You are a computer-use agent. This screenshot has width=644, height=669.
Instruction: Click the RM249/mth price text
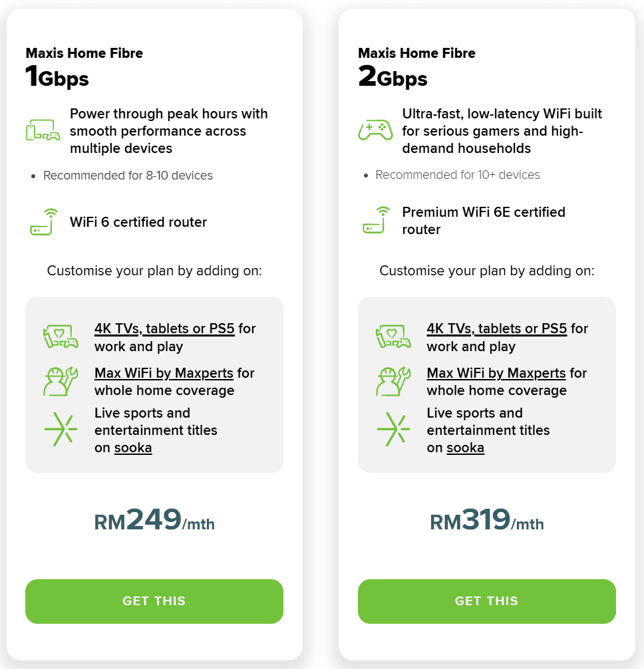[154, 521]
